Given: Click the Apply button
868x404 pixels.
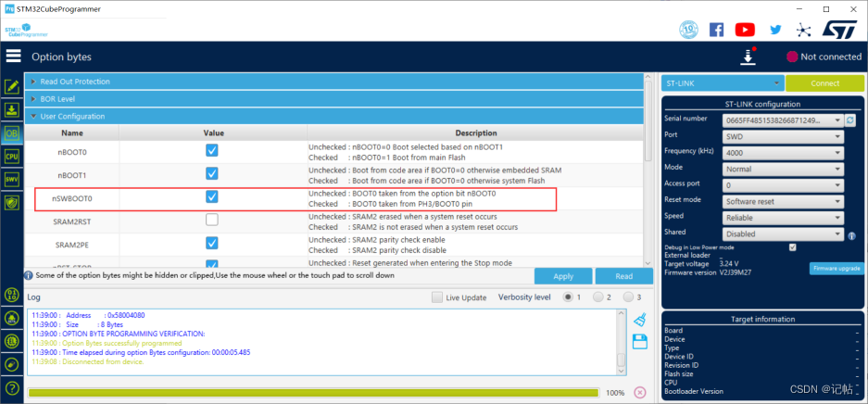Looking at the screenshot, I should [563, 276].
